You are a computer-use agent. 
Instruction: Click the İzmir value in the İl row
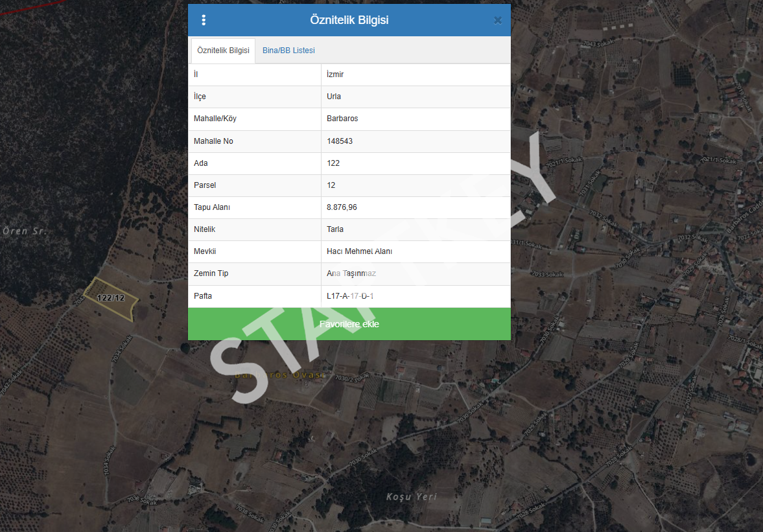(x=335, y=75)
